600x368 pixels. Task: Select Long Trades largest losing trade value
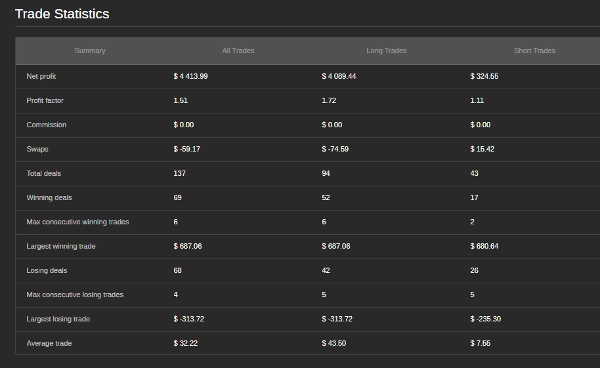(337, 319)
